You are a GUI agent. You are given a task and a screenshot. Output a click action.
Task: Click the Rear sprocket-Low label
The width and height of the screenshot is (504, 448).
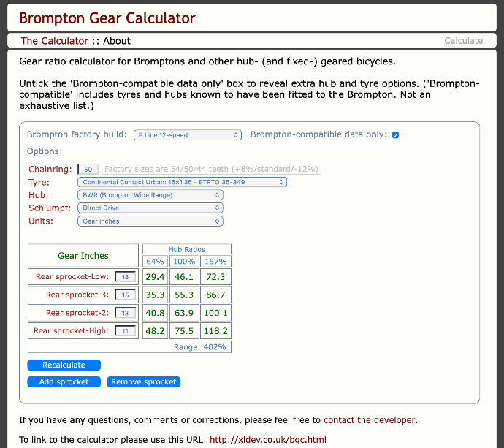[x=72, y=276]
